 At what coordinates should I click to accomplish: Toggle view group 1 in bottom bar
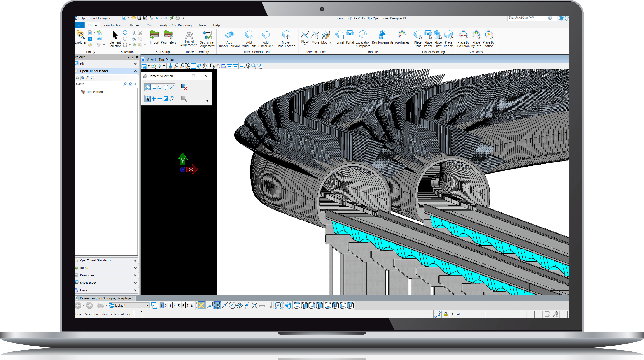[161, 305]
